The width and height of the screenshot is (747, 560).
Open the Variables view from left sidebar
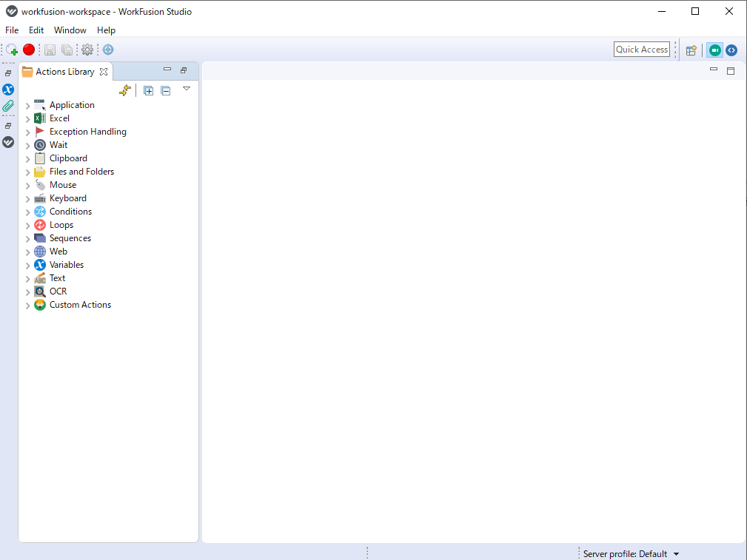[8, 90]
